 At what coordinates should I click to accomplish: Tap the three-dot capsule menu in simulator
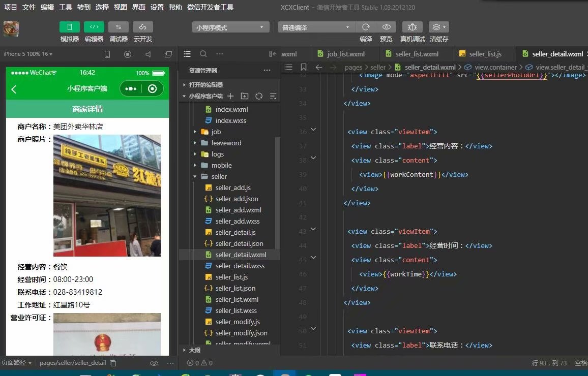point(131,89)
